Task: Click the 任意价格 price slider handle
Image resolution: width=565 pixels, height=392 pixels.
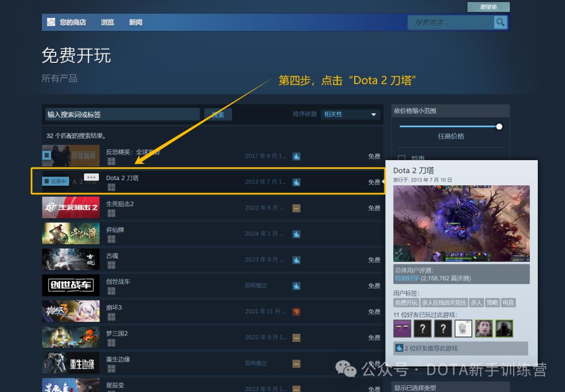Action: [x=498, y=126]
